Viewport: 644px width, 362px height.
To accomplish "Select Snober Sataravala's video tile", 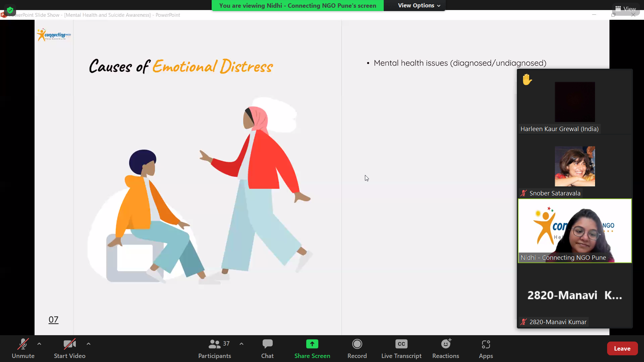I will 575,167.
